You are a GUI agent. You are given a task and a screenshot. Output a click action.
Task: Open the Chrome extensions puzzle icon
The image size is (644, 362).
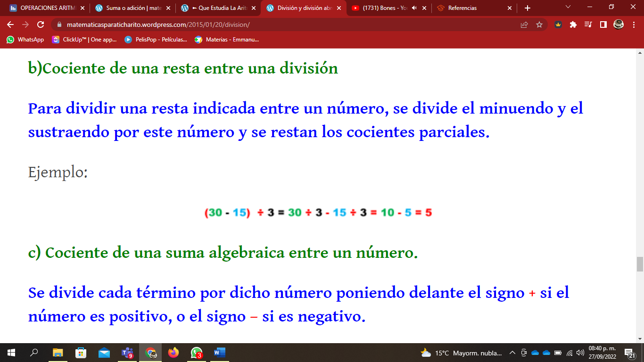[x=573, y=25]
